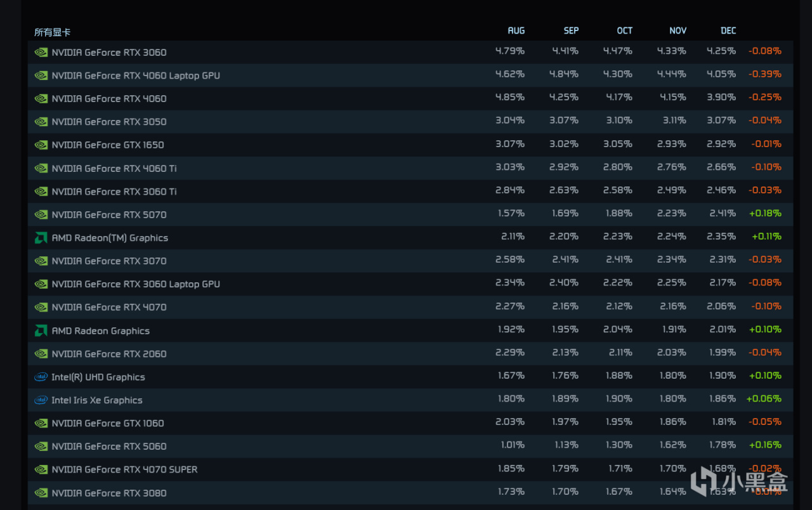This screenshot has height=510, width=812.
Task: Click the AMD logo beside Radeon(TM) Graphics
Action: pyautogui.click(x=41, y=238)
